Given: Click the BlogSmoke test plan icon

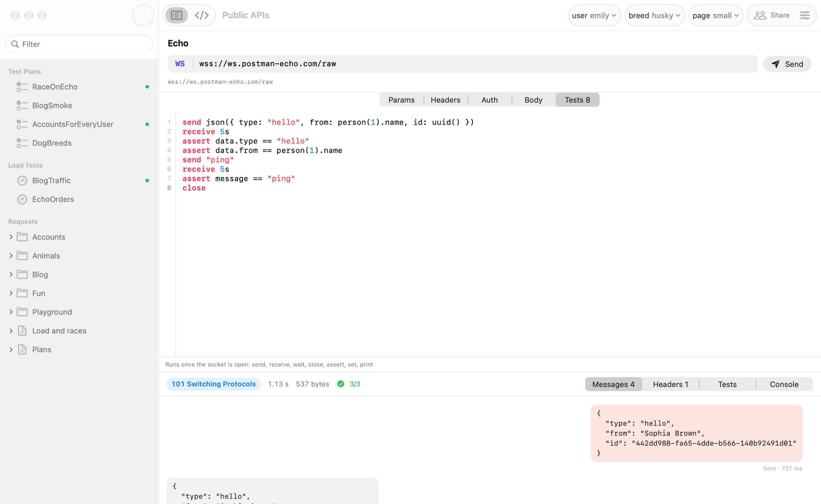Looking at the screenshot, I should coord(22,106).
